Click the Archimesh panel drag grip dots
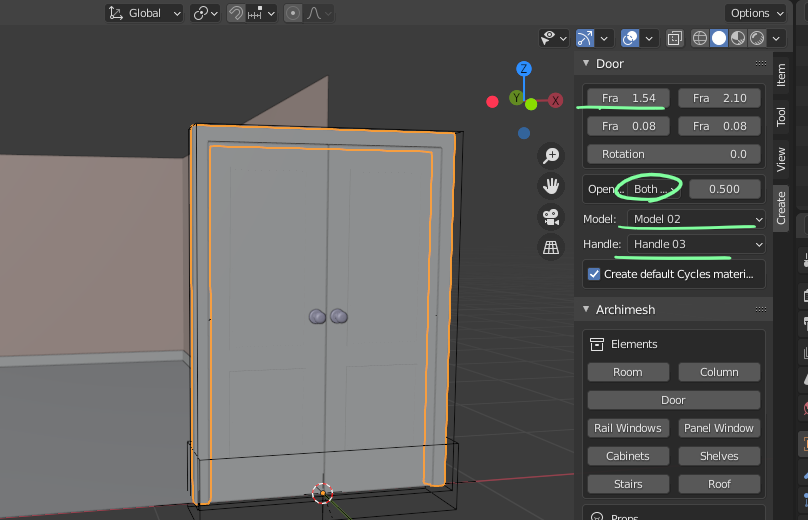This screenshot has height=520, width=808. (761, 309)
